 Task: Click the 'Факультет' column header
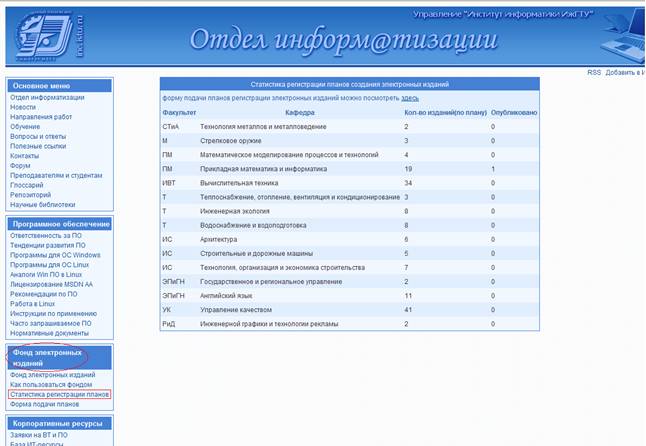179,112
